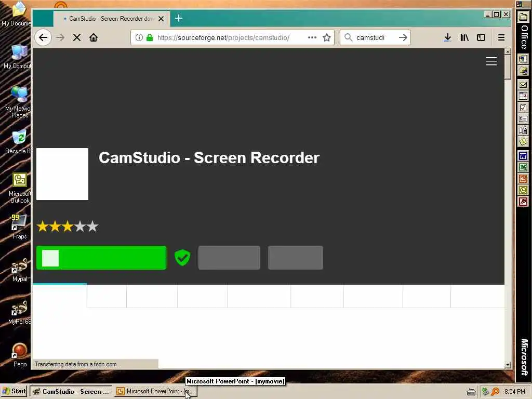Click the New Task clipboard icon on the Office bar
532x399 pixels.
tap(523, 108)
